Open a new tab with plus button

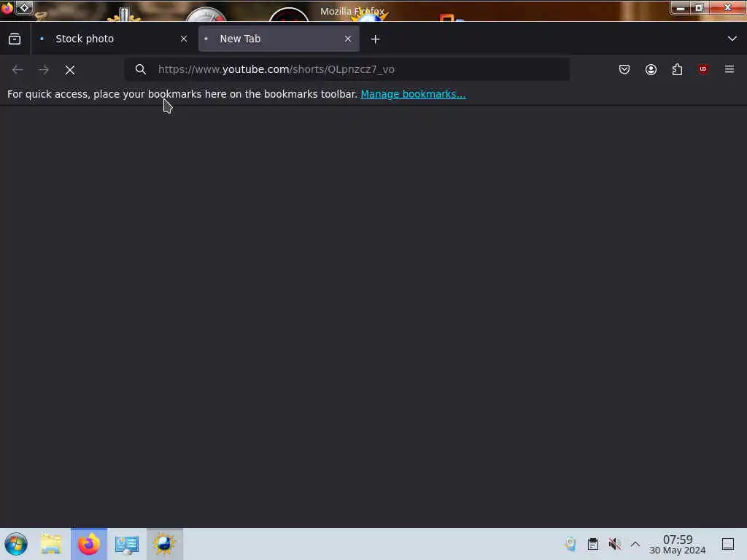(x=376, y=39)
